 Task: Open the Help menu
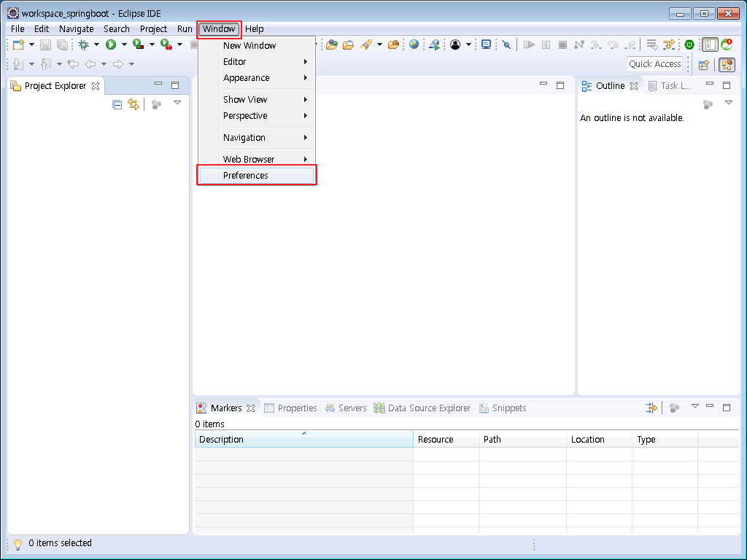point(255,29)
